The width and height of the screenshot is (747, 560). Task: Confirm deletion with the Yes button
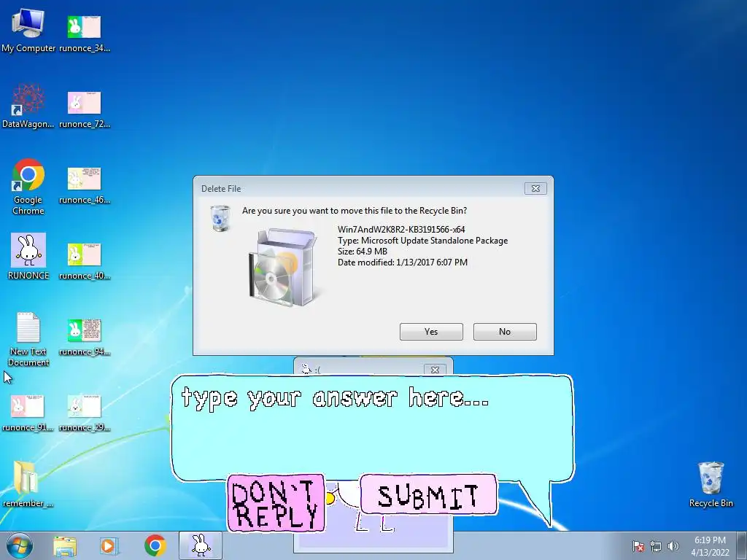click(x=431, y=332)
